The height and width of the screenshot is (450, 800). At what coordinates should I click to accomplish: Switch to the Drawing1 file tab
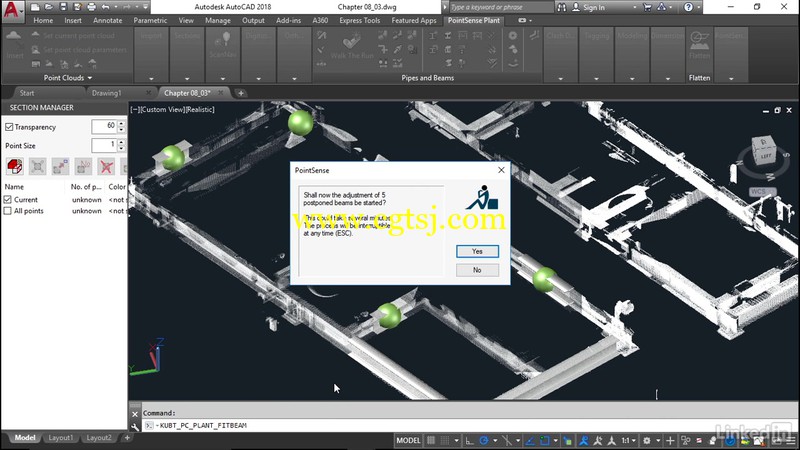tap(107, 93)
